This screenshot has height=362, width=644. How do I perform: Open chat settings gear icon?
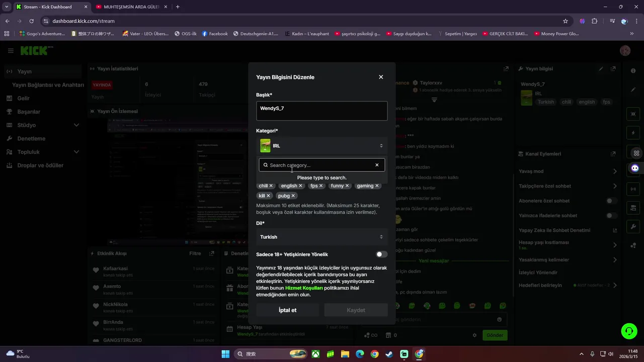coord(474,335)
